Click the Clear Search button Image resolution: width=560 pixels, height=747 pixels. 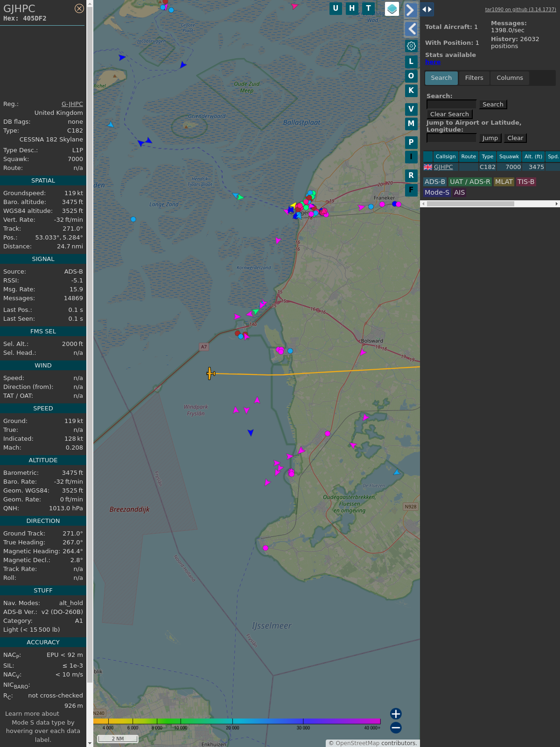(x=449, y=114)
